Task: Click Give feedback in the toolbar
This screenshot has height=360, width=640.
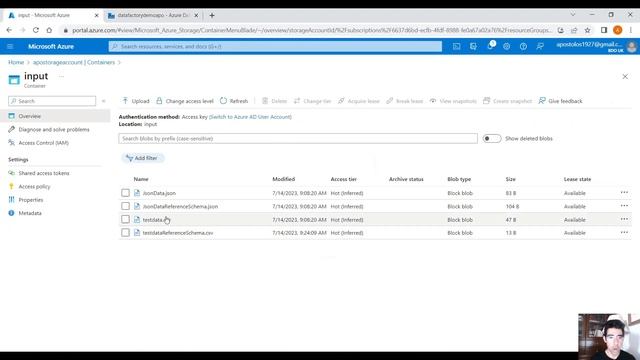Action: (560, 101)
